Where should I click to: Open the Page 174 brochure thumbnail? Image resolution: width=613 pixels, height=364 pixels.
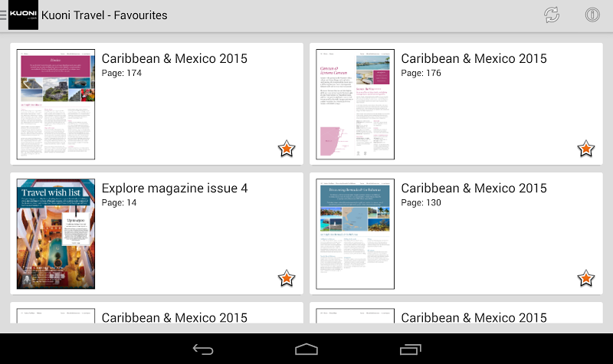tap(56, 104)
